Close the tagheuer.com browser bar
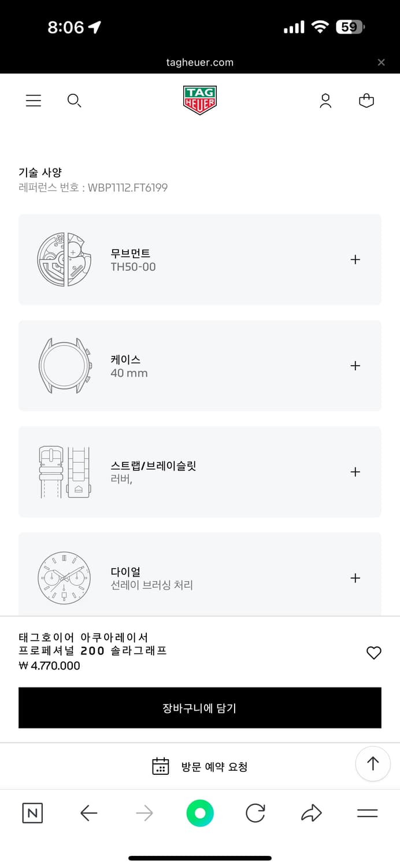The width and height of the screenshot is (400, 868). click(381, 62)
